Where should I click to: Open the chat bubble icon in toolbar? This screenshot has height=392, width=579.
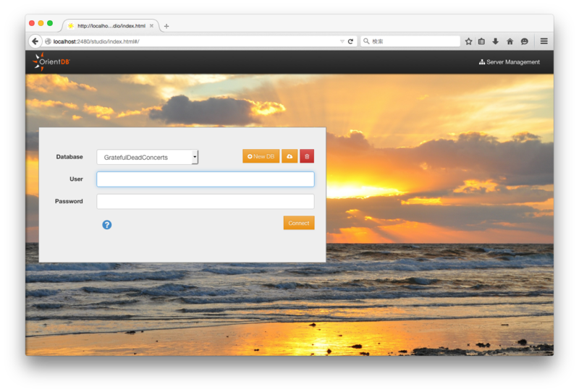click(524, 41)
